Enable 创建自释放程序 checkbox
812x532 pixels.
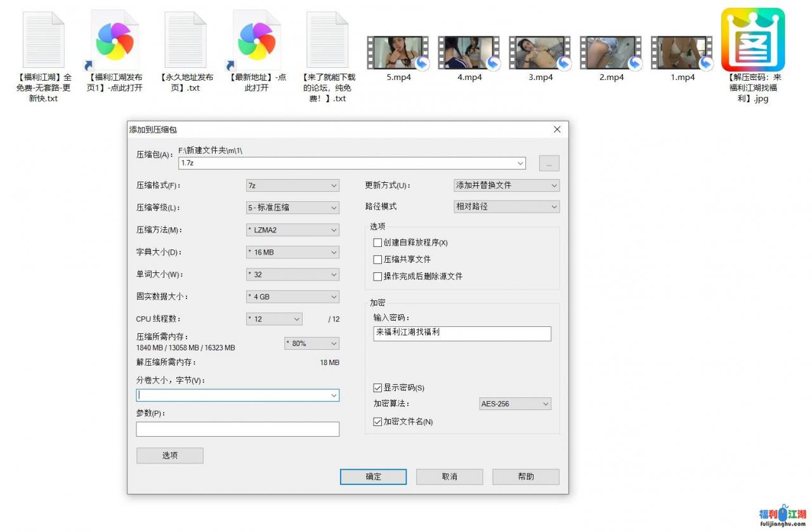(378, 243)
